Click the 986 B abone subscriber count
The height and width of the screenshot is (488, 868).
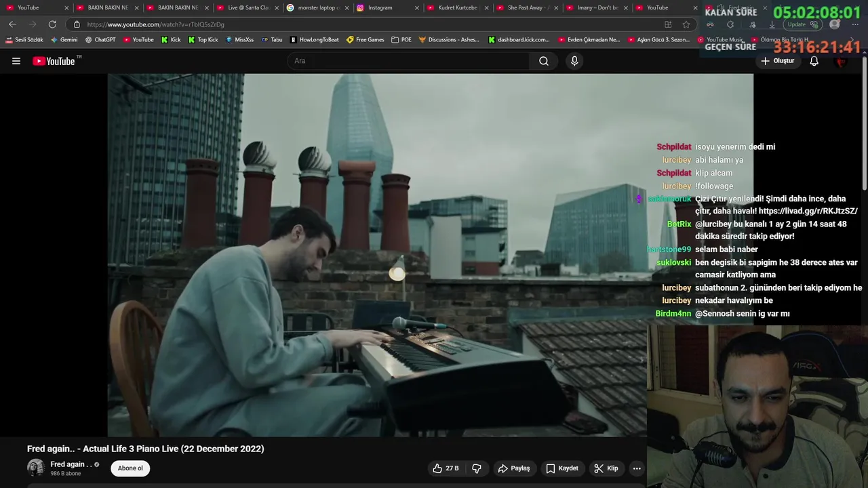[x=66, y=474]
